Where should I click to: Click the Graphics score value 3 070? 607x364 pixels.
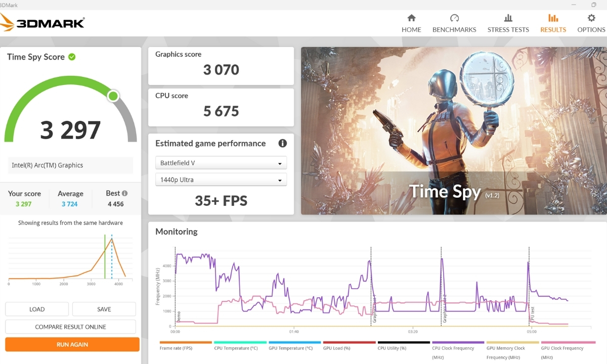pos(221,70)
